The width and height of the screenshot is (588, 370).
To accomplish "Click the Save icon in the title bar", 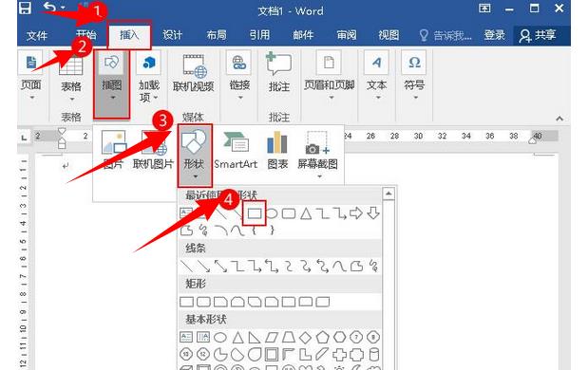I will tap(25, 8).
